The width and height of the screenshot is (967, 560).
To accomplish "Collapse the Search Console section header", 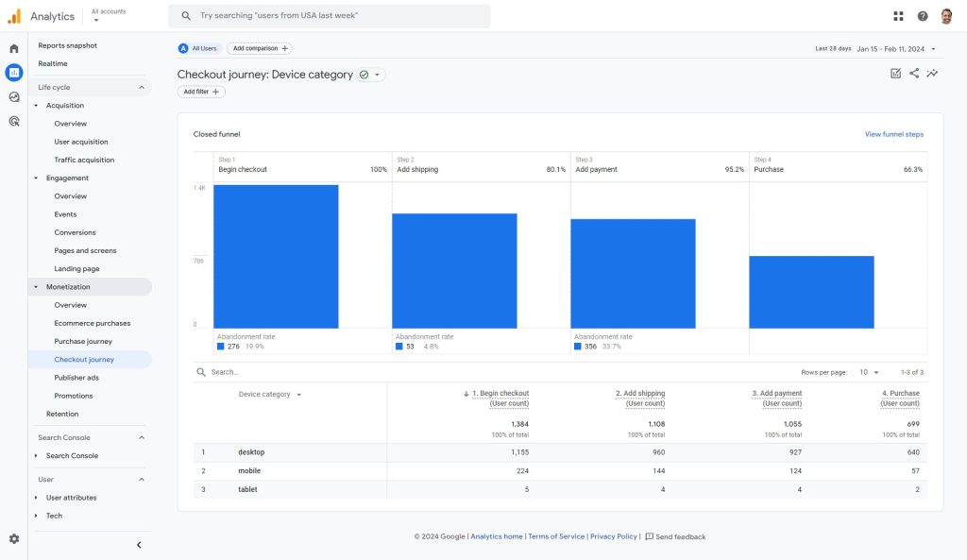I will (x=142, y=437).
